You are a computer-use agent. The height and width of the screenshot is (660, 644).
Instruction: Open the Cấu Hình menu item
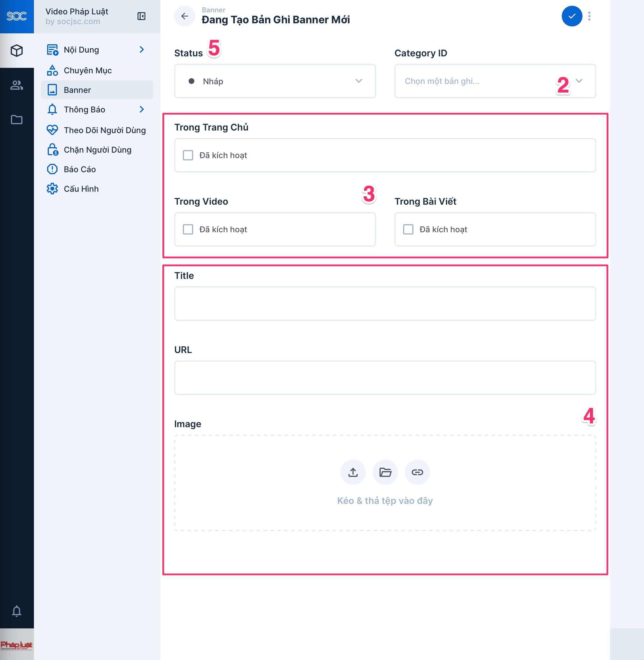81,189
